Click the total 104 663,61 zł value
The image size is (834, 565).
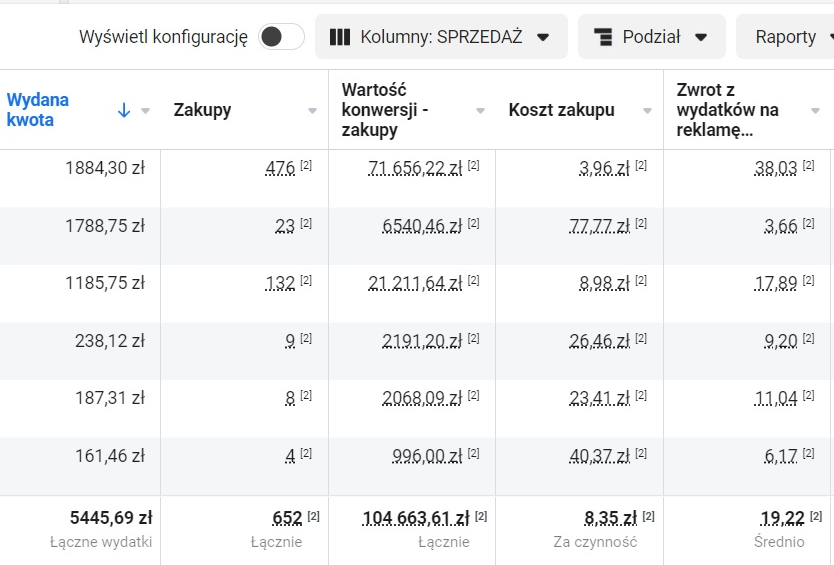[415, 518]
